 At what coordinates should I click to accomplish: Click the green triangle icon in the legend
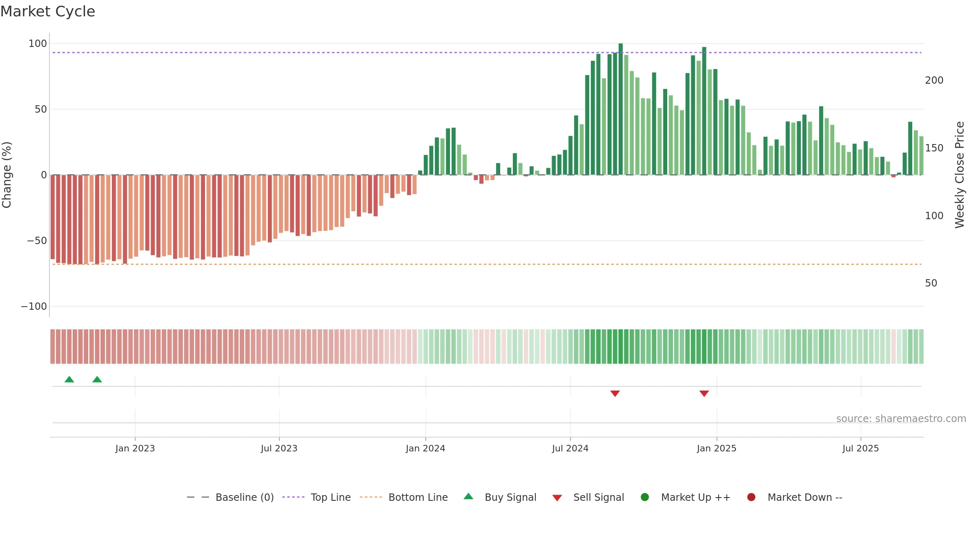tap(468, 496)
